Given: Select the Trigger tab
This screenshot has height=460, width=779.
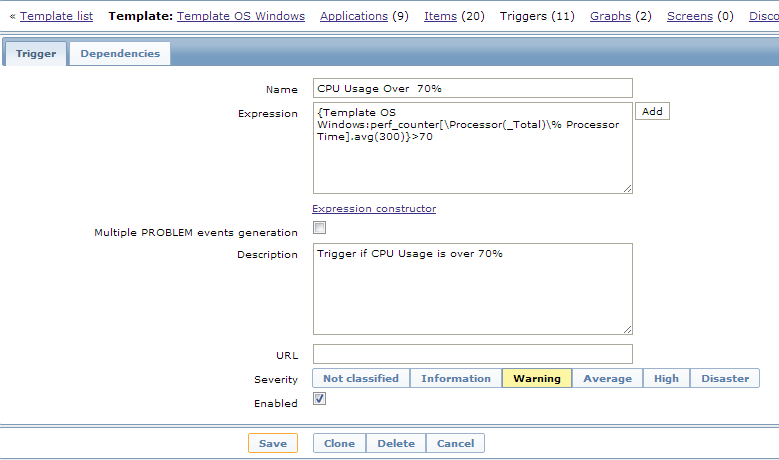Looking at the screenshot, I should 36,54.
